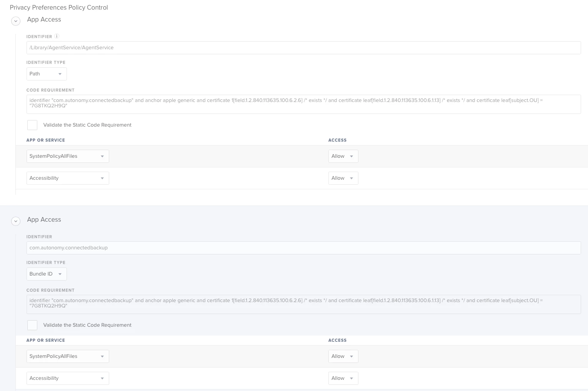588x391 pixels.
Task: Click the APP OR SERVICE column header under Path
Action: [x=46, y=140]
